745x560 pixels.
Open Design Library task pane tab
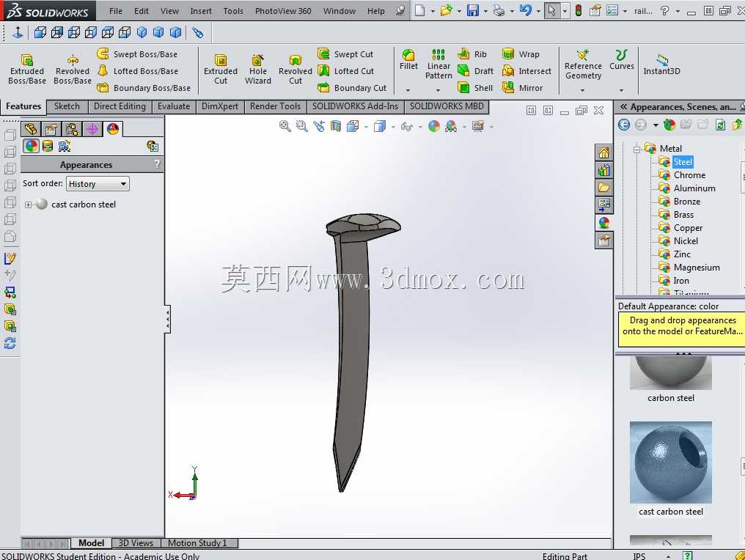(604, 170)
